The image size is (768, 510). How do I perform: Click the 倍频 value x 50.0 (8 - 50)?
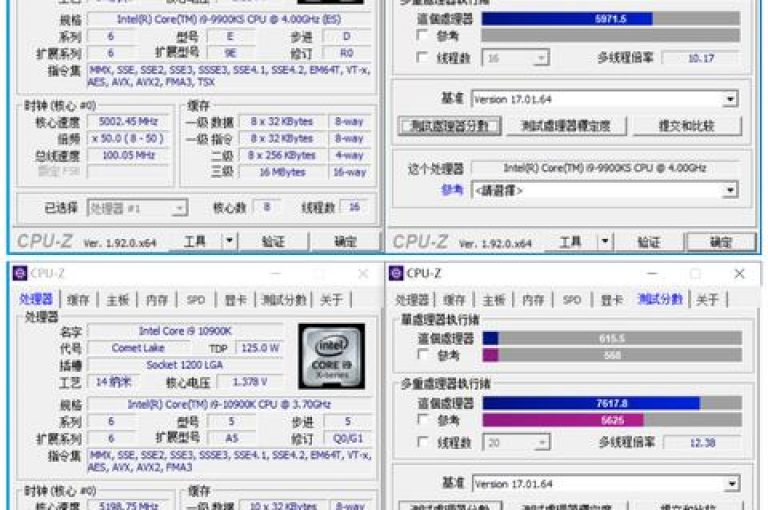[128, 138]
